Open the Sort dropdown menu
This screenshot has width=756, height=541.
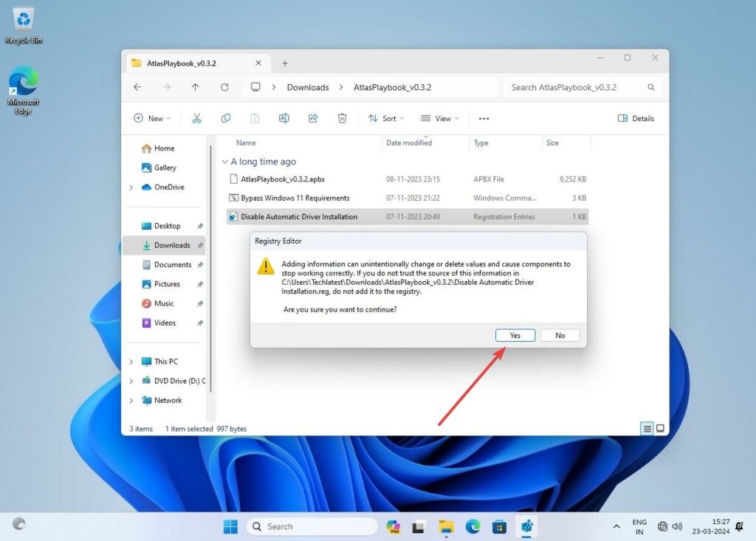point(386,118)
